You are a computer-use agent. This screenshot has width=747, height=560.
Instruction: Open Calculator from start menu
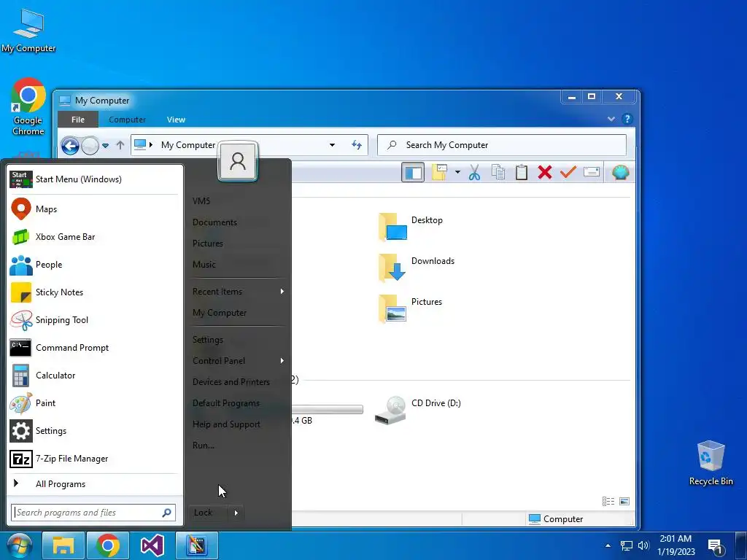click(x=93, y=376)
